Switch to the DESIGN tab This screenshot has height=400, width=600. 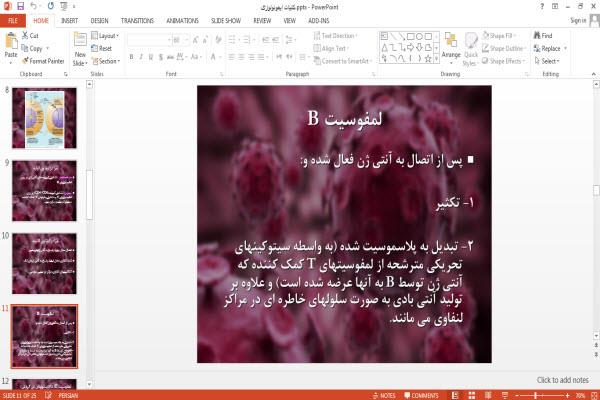(x=99, y=21)
